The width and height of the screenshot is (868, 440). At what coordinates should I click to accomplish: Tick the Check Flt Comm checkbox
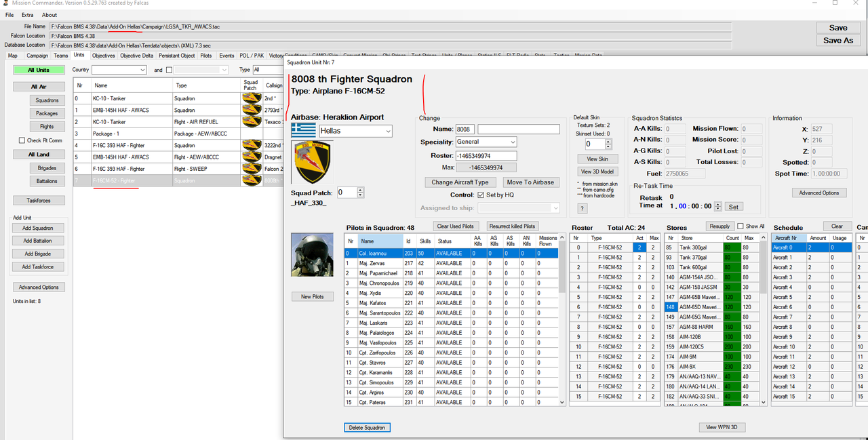(22, 140)
